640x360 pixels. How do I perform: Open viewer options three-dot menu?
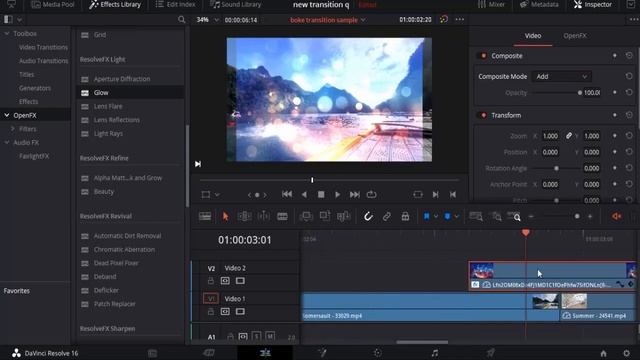(x=460, y=20)
